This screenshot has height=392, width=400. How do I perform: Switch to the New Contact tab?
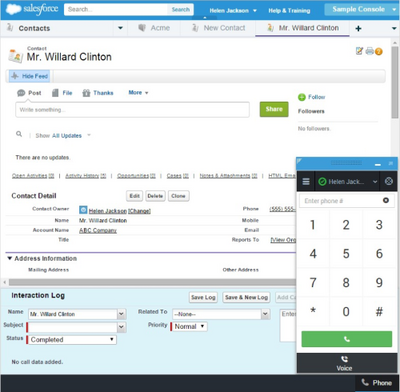(219, 28)
